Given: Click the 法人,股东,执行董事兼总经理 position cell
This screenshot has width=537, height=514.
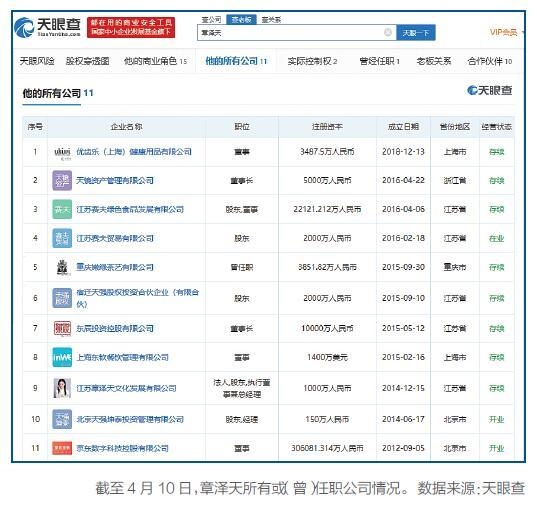Looking at the screenshot, I should [242, 388].
